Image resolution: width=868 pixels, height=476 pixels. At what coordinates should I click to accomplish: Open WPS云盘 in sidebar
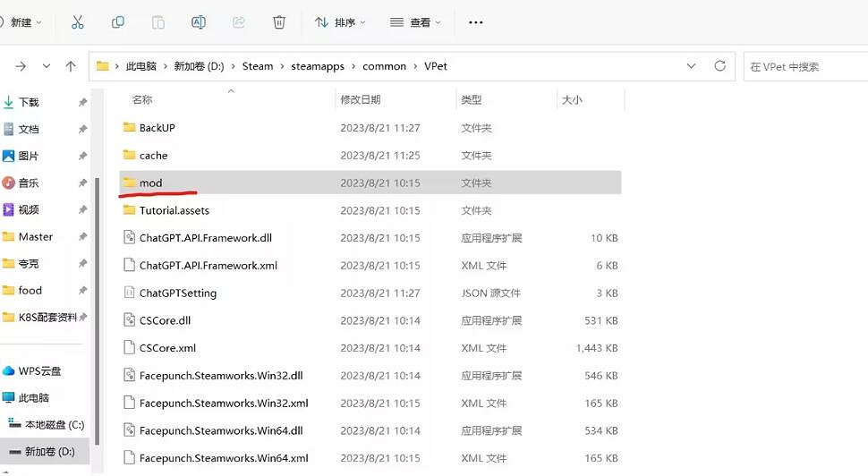[39, 370]
